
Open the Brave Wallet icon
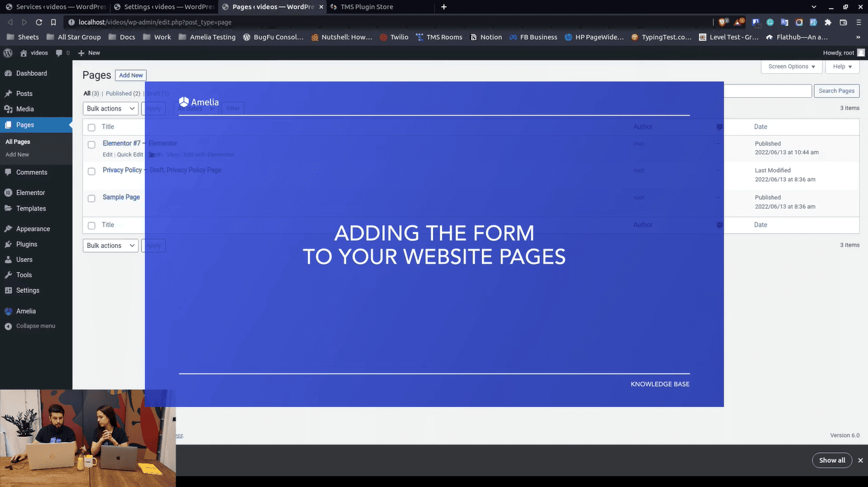[x=843, y=22]
